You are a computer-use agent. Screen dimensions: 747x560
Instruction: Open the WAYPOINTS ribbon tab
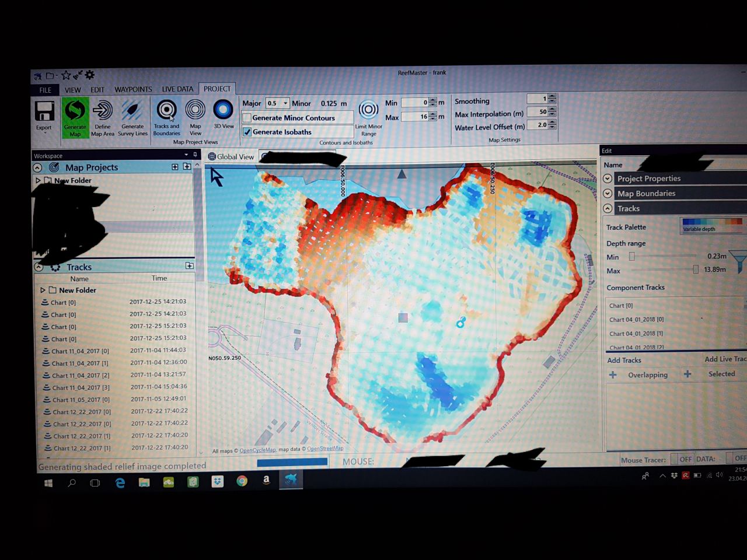point(133,89)
